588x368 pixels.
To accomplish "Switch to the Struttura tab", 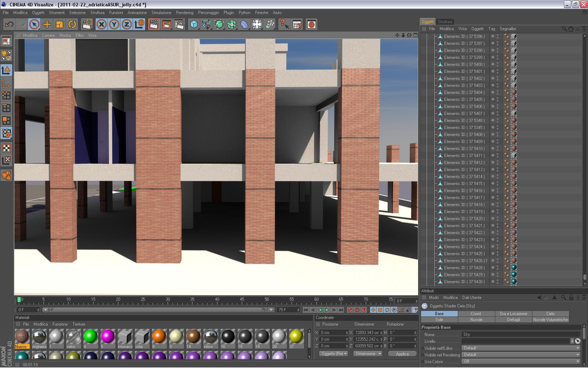I will click(x=444, y=22).
